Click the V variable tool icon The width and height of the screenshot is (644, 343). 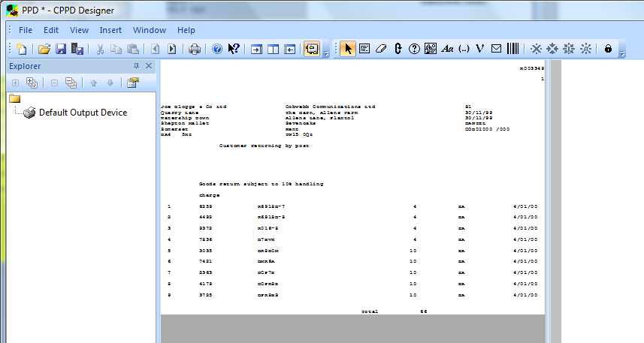(x=479, y=49)
